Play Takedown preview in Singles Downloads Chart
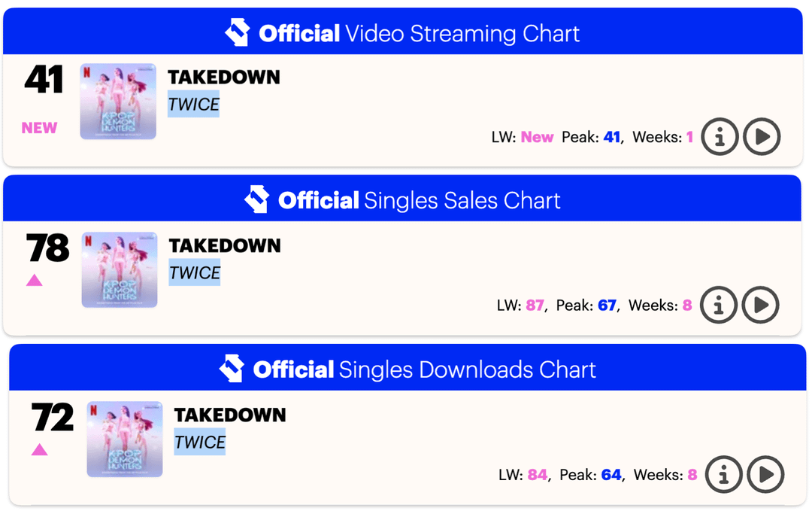This screenshot has height=514, width=812. click(x=765, y=474)
